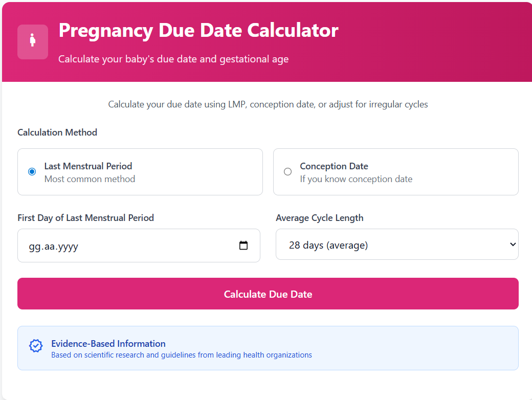
Task: Select 'Most common method' option card
Action: click(x=140, y=171)
